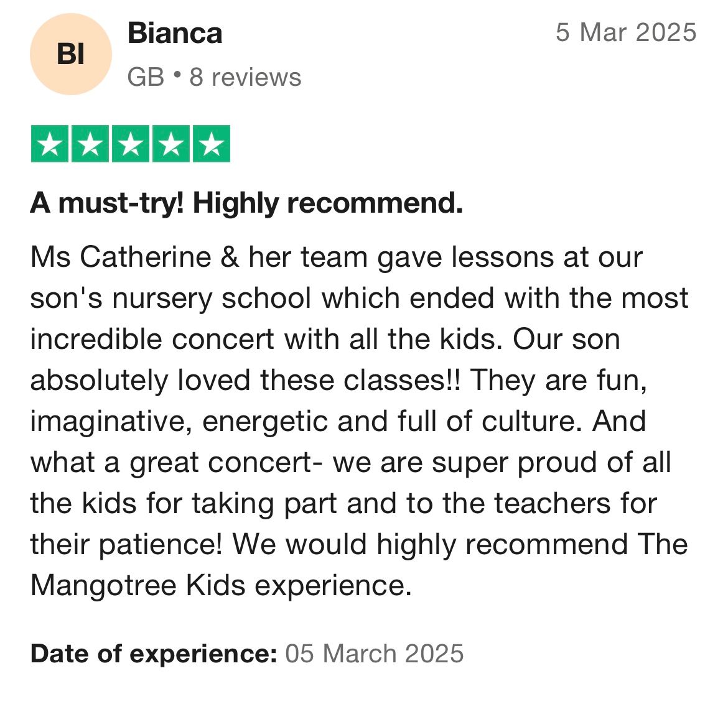Viewport: 728px width, 704px height.
Task: Click 'incredible concert' in the review text
Action: (152, 339)
